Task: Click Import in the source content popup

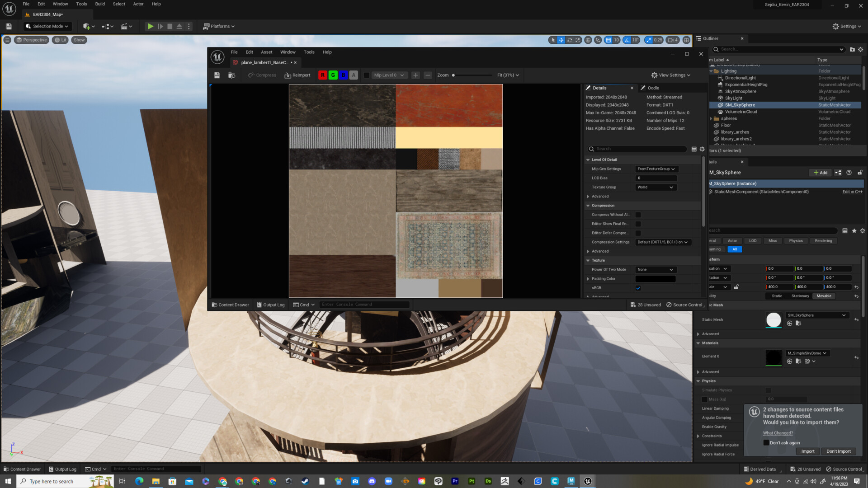Action: (808, 451)
